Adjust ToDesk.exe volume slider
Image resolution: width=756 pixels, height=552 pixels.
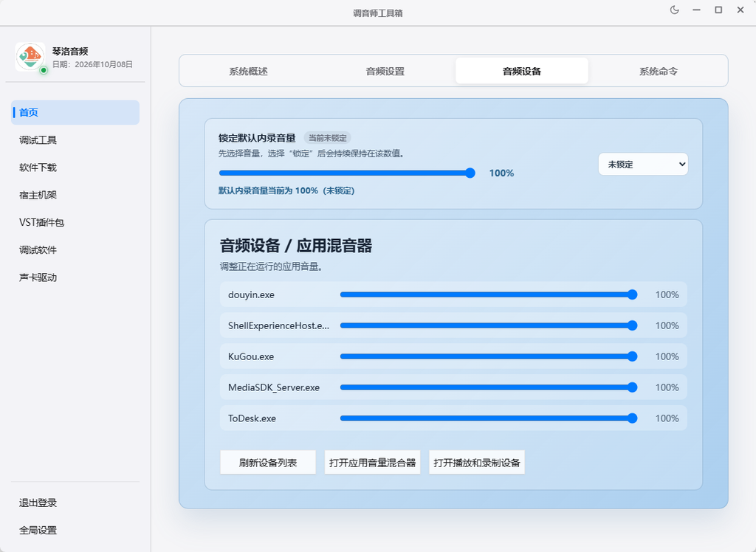click(x=489, y=418)
